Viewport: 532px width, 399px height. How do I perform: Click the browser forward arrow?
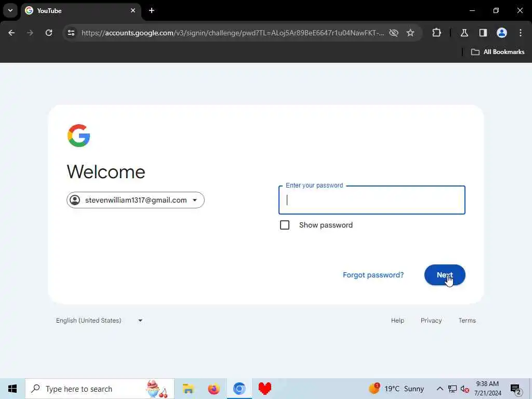coord(30,33)
